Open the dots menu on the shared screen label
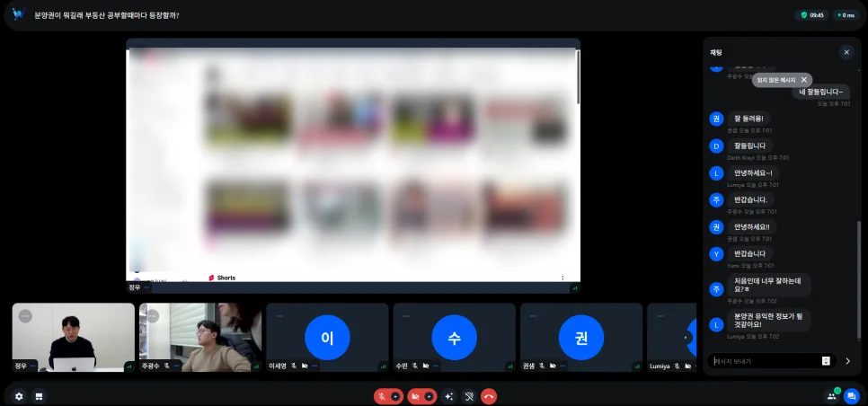Viewport: 868px width, 406px height. pos(146,287)
